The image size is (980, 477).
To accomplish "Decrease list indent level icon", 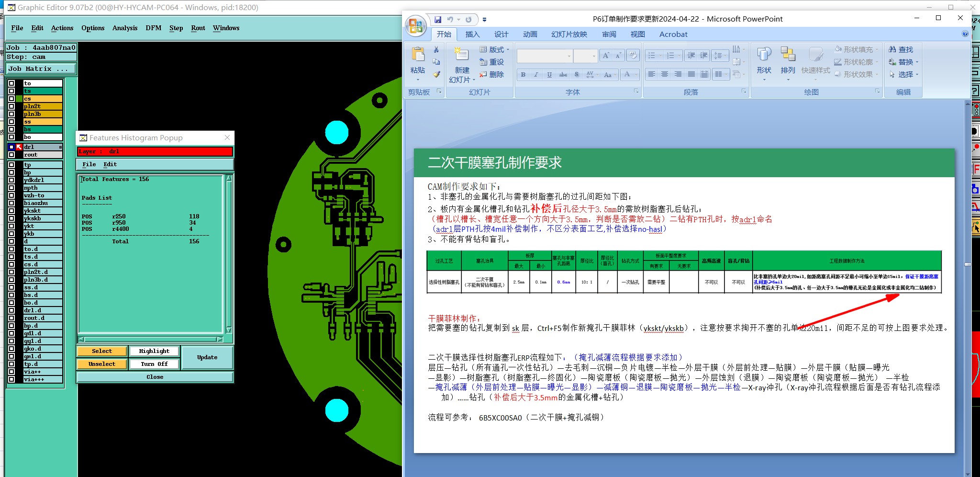I will pos(691,56).
